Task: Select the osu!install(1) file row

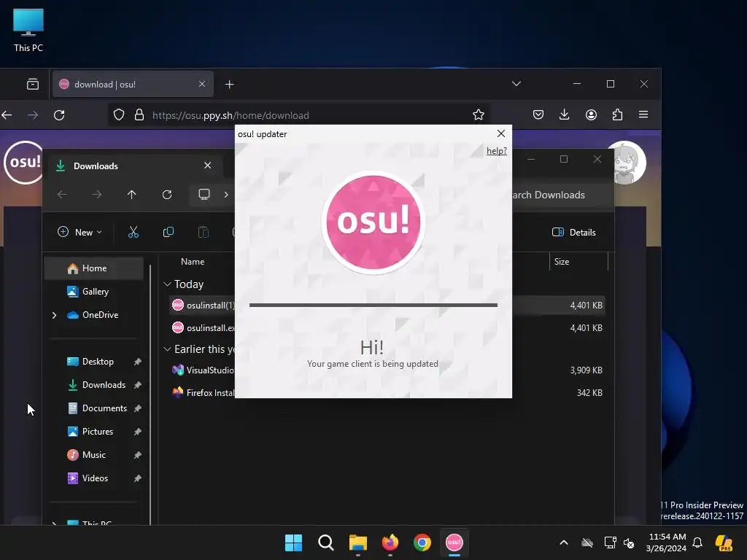Action: point(387,306)
